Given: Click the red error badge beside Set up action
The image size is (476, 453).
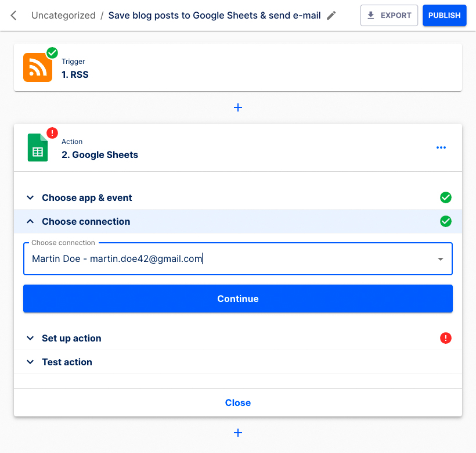Looking at the screenshot, I should 446,338.
